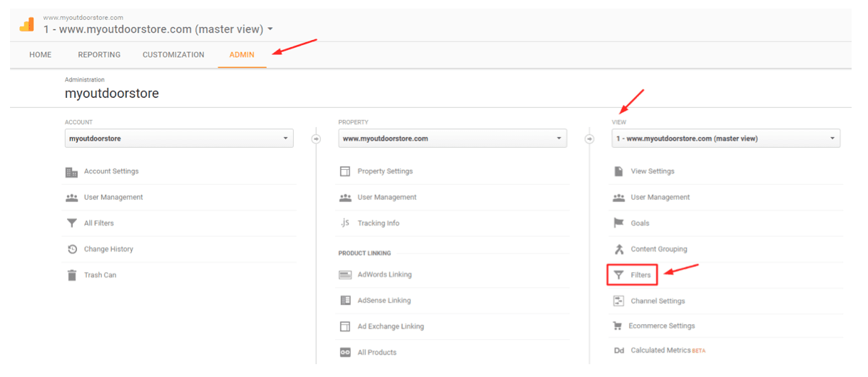Expand the myoutdoorstore account dropdown
This screenshot has width=868, height=377.
179,139
